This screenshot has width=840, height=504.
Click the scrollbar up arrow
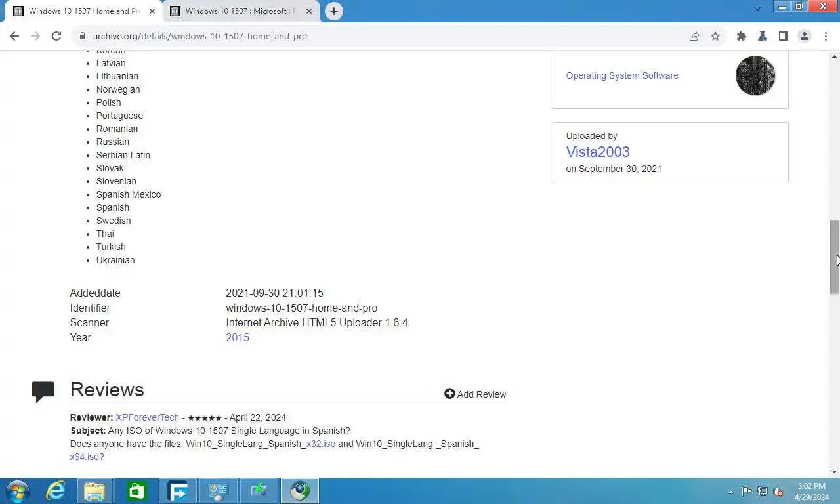pyautogui.click(x=834, y=56)
